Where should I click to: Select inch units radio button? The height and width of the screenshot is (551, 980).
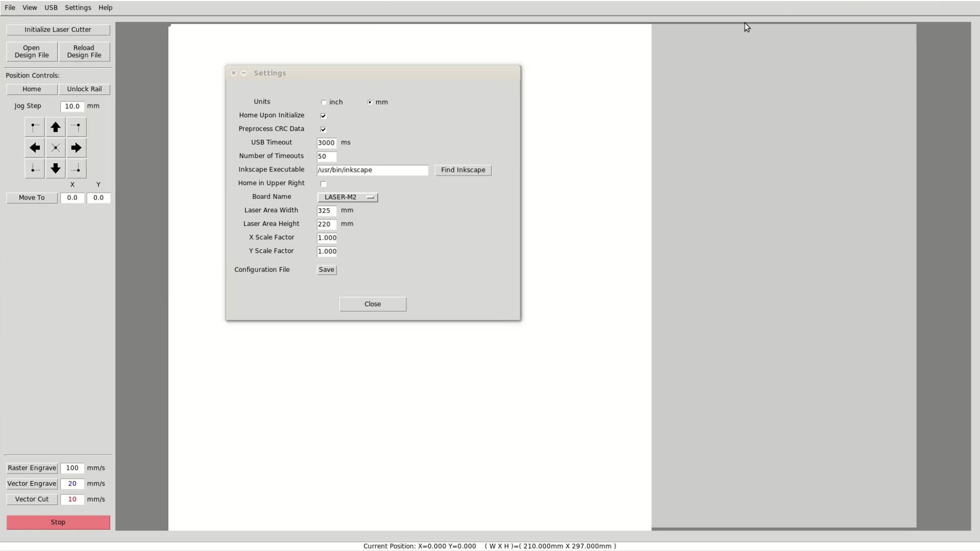324,103
